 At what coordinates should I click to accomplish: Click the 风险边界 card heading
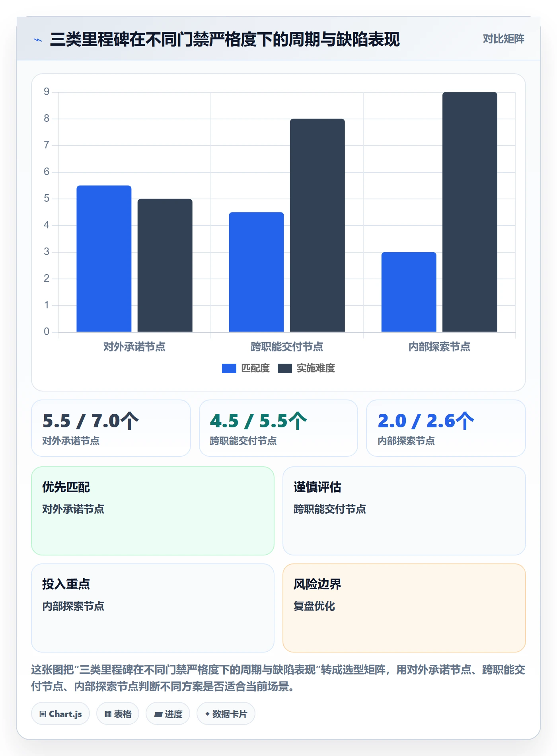coord(317,584)
